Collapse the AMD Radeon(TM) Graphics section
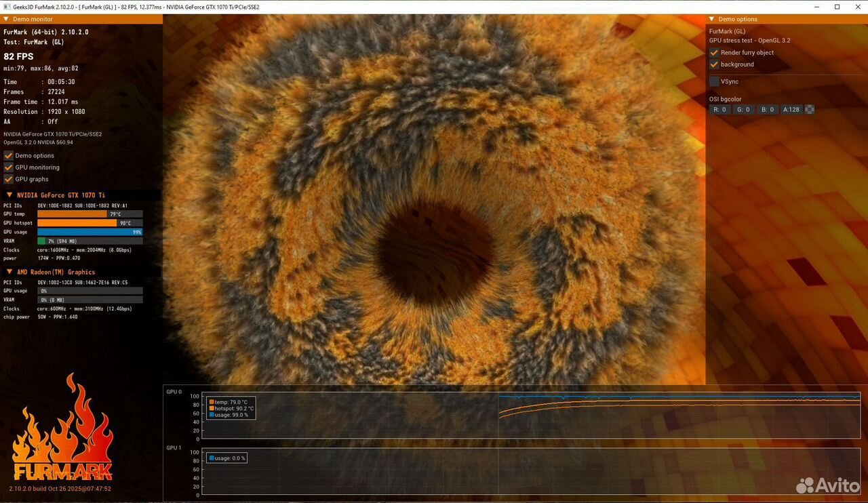This screenshot has width=868, height=503. pyautogui.click(x=9, y=273)
